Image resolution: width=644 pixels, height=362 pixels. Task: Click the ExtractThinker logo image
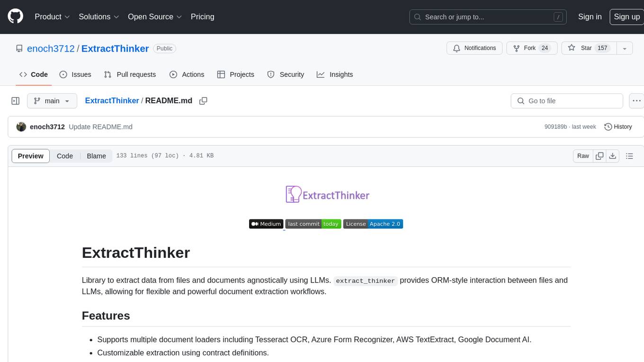[x=327, y=194]
